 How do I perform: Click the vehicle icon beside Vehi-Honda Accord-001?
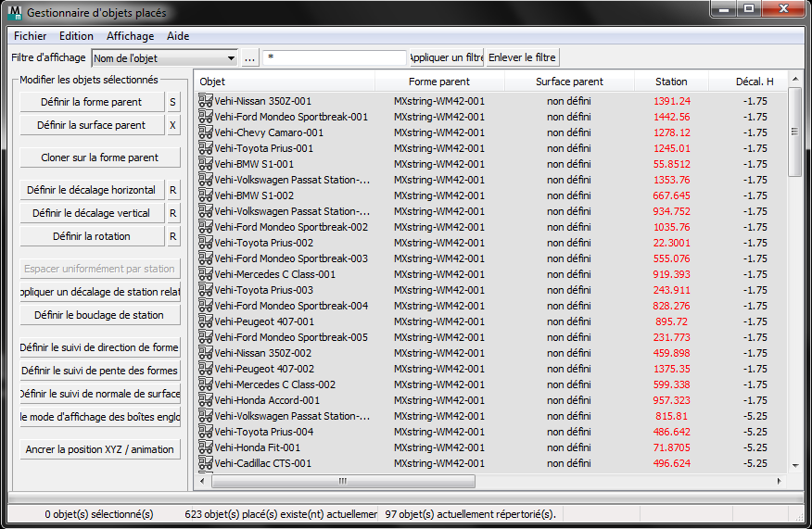click(206, 399)
